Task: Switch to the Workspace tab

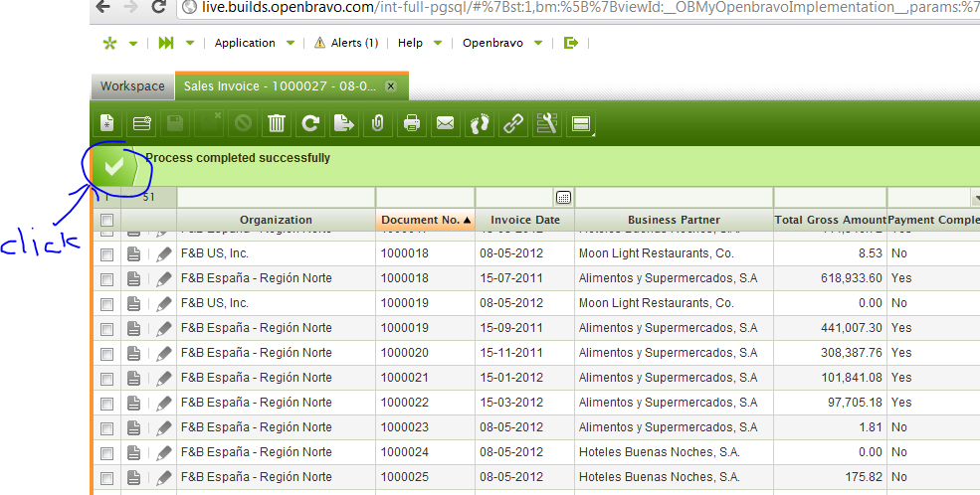Action: 132,86
